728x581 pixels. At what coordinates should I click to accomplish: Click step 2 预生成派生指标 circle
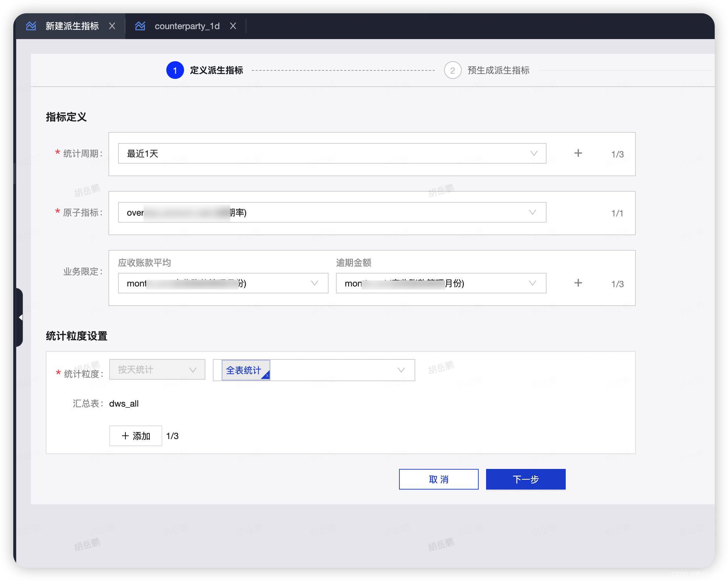point(453,70)
